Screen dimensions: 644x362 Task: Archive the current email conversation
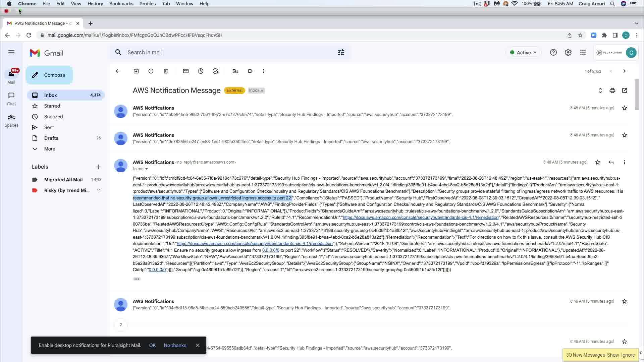136,71
